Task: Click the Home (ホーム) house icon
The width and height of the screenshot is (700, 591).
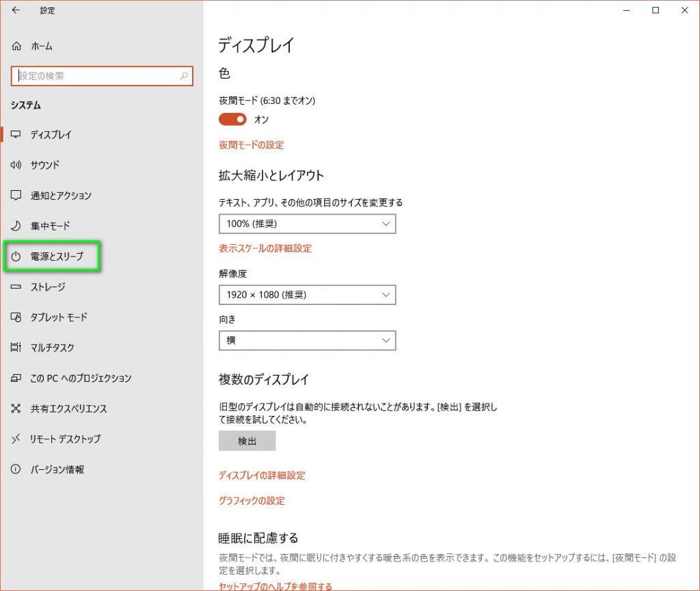Action: [x=17, y=47]
